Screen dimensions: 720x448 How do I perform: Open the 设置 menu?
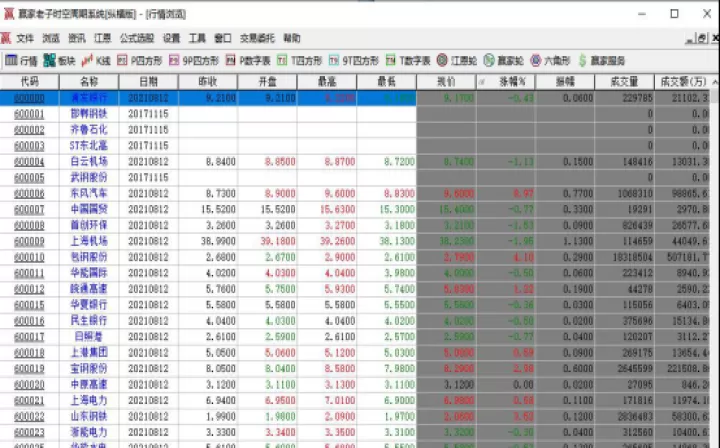tap(171, 38)
